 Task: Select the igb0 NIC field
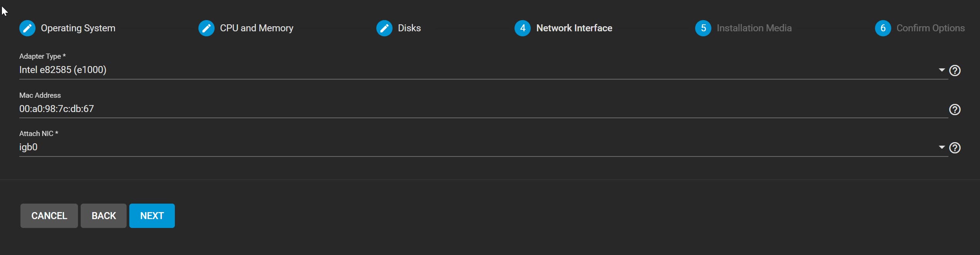tap(484, 147)
